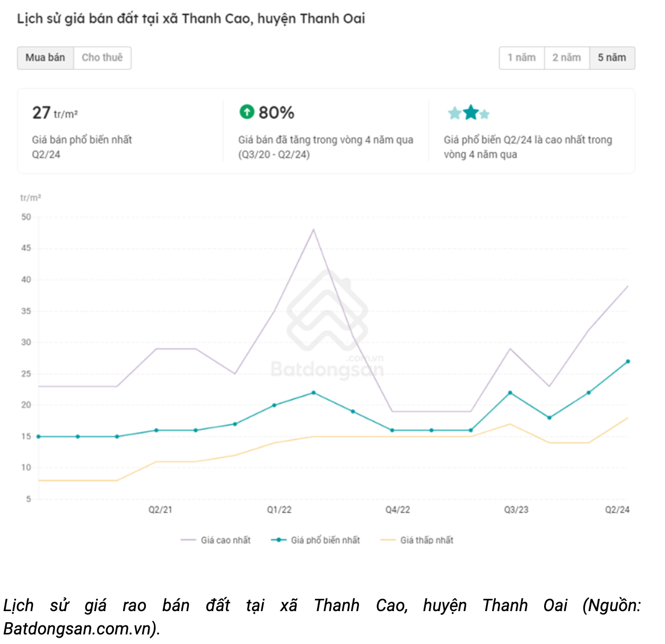Click the 27 tr/m² price figure
665x644 pixels.
point(55,113)
